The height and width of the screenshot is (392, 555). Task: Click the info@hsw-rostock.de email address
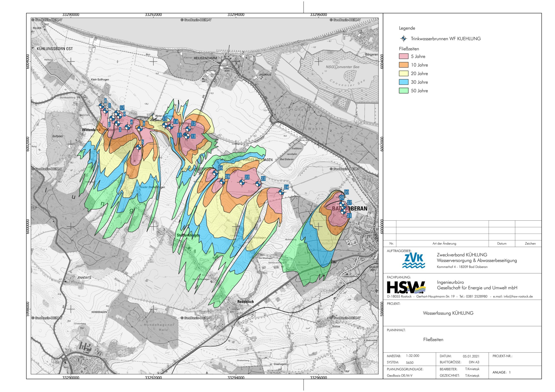click(x=518, y=296)
